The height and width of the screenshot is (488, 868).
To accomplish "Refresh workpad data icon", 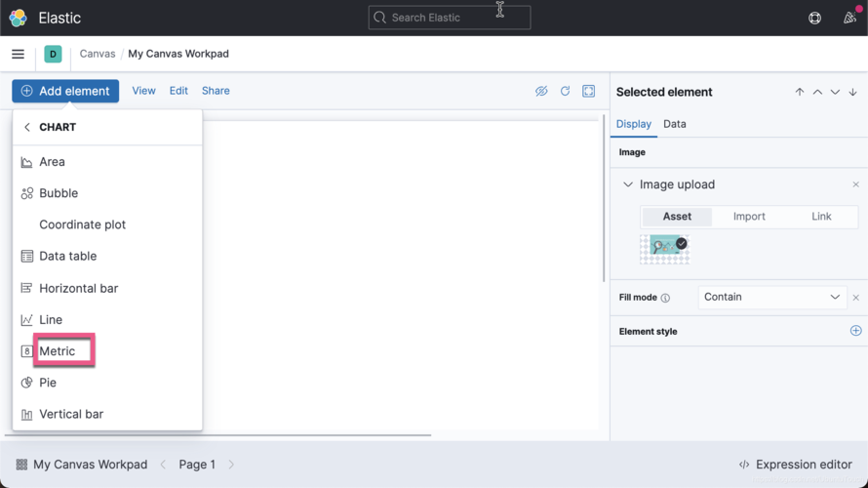I will click(x=565, y=91).
